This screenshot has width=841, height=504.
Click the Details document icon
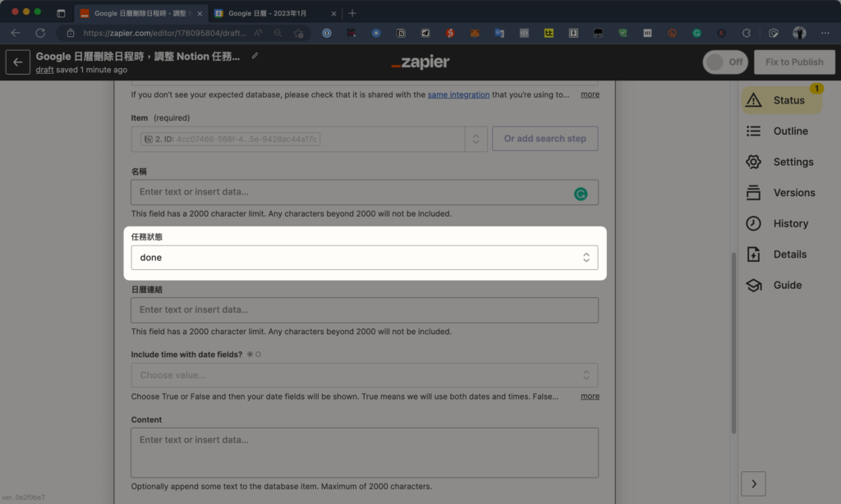point(754,254)
